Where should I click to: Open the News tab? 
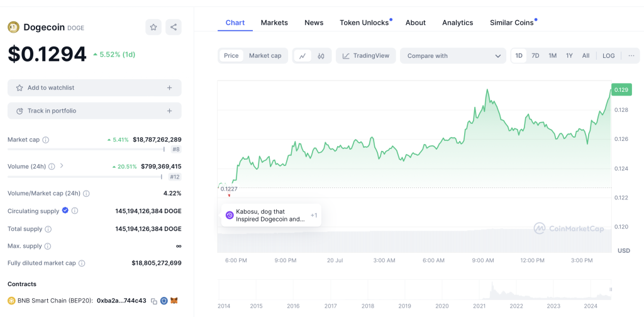coord(314,23)
